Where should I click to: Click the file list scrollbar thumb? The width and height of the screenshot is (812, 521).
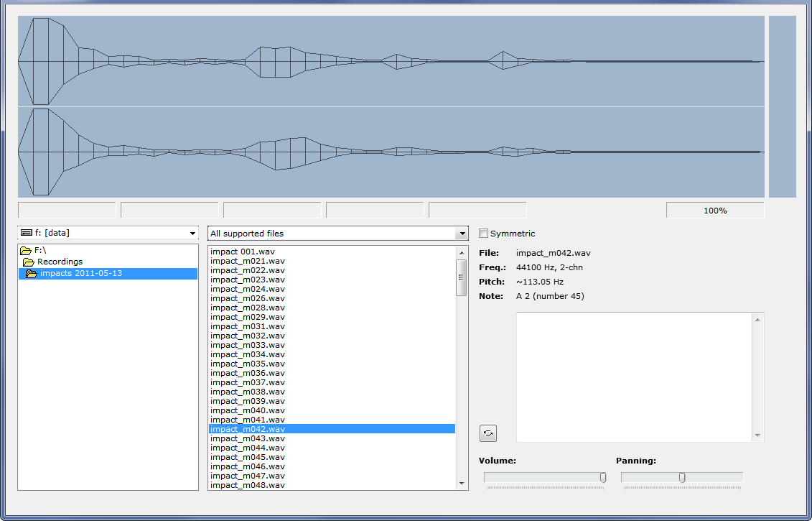(462, 278)
